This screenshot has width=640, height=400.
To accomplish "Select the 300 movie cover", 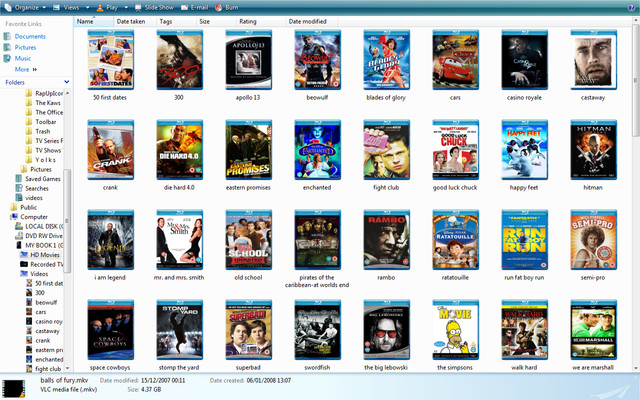I will pyautogui.click(x=179, y=60).
